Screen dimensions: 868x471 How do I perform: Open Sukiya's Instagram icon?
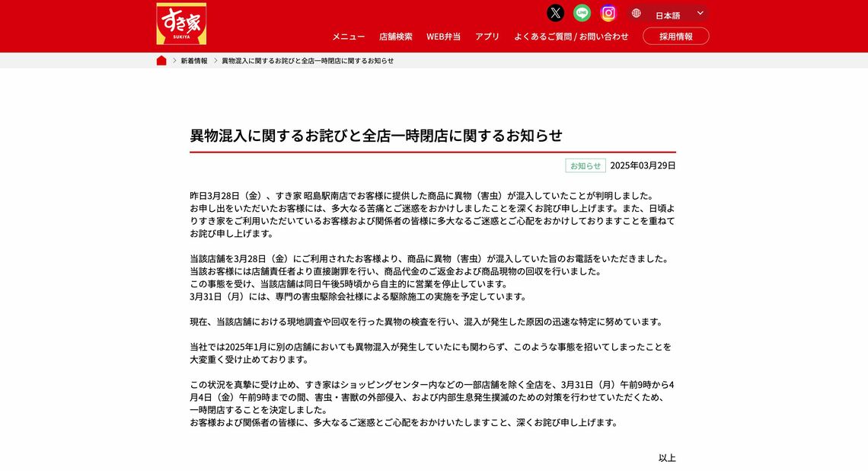pos(608,12)
